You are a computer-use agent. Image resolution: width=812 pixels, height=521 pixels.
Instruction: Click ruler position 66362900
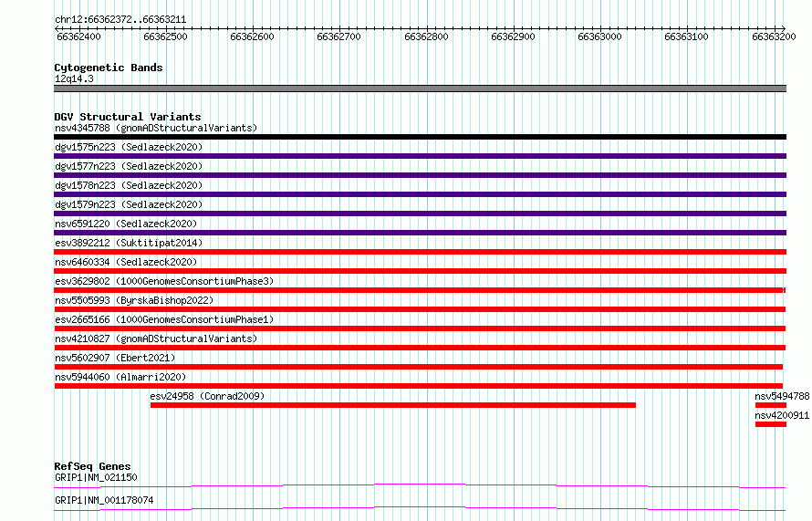point(513,36)
